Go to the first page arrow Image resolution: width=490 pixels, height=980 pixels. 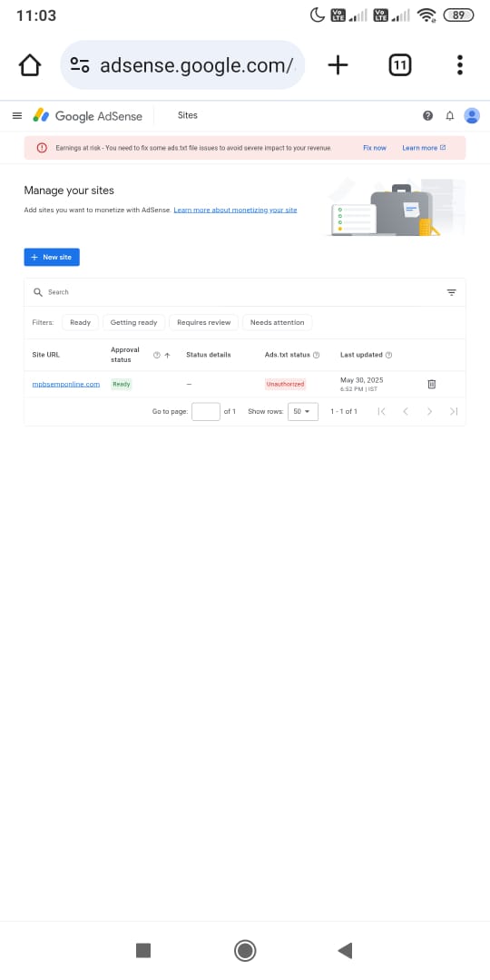[x=381, y=411]
